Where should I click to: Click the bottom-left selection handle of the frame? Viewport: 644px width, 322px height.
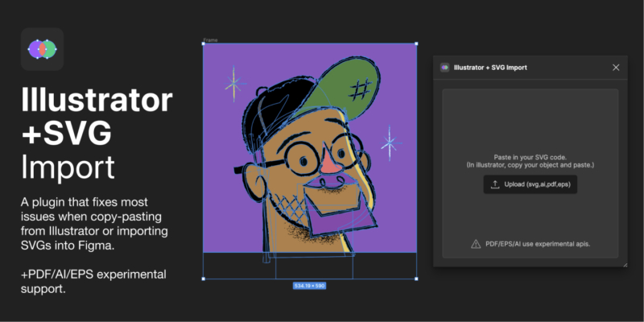204,279
